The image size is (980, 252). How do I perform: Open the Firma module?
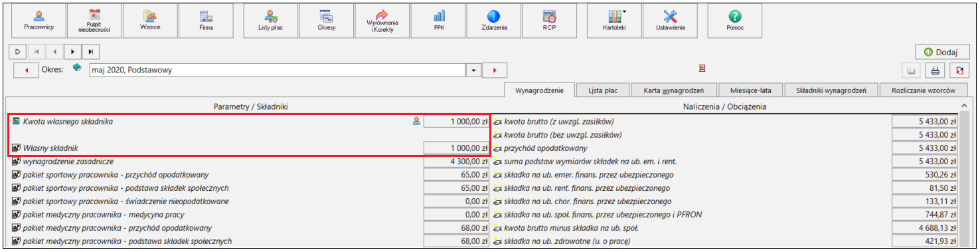(x=206, y=21)
